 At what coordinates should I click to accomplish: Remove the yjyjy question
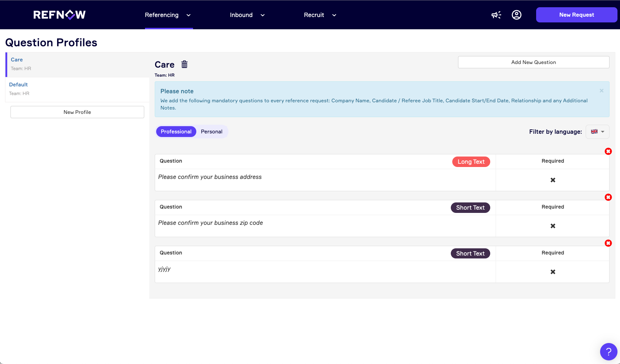click(x=608, y=243)
